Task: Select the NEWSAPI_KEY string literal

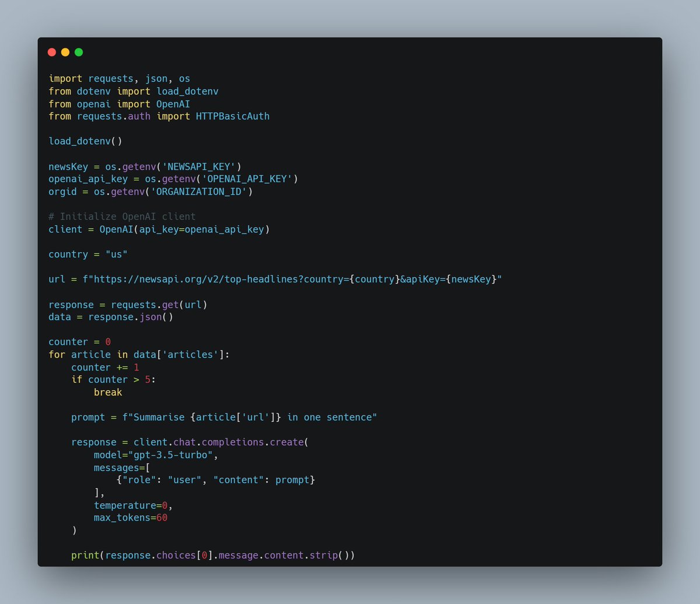Action: 201,166
